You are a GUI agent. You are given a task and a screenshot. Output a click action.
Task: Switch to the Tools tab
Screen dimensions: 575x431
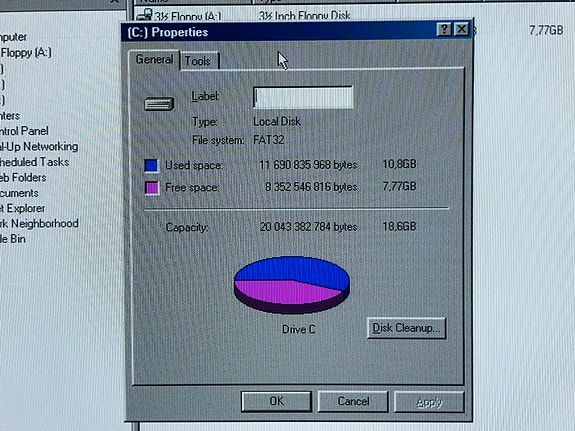pyautogui.click(x=199, y=61)
